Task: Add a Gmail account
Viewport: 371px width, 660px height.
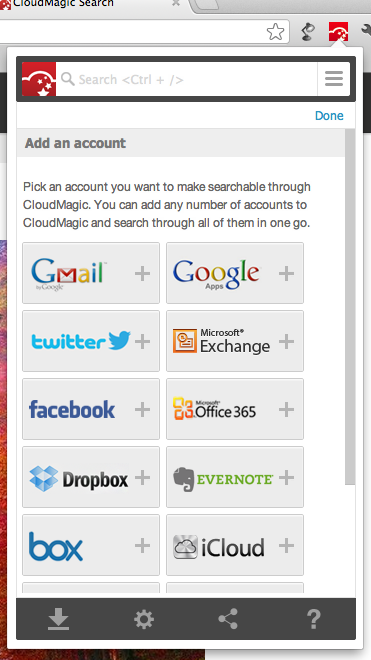Action: click(x=91, y=273)
